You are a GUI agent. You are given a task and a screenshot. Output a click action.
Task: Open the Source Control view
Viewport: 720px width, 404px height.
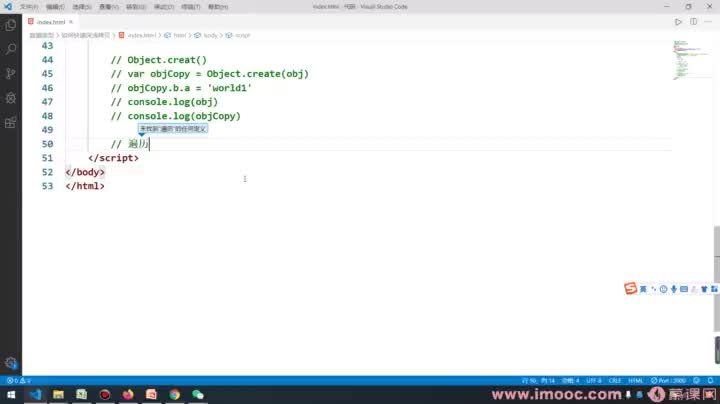tap(11, 73)
